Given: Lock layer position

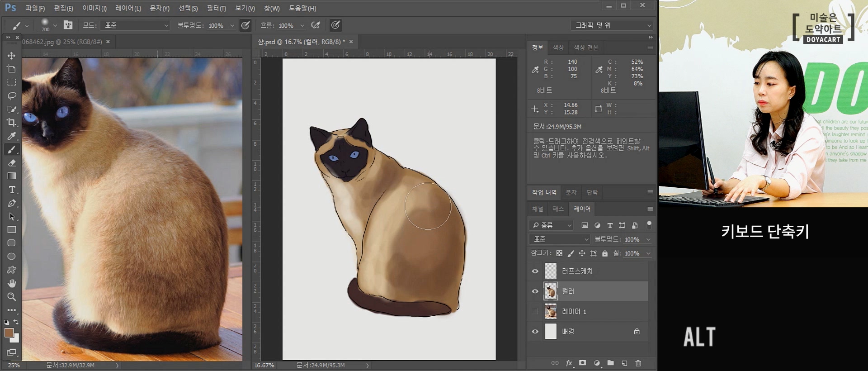Looking at the screenshot, I should 582,253.
